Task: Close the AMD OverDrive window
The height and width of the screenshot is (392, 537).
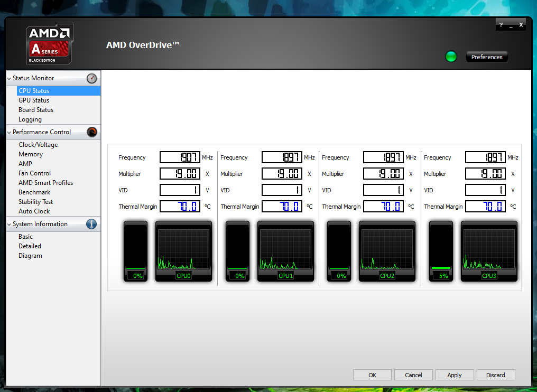Action: (x=521, y=25)
